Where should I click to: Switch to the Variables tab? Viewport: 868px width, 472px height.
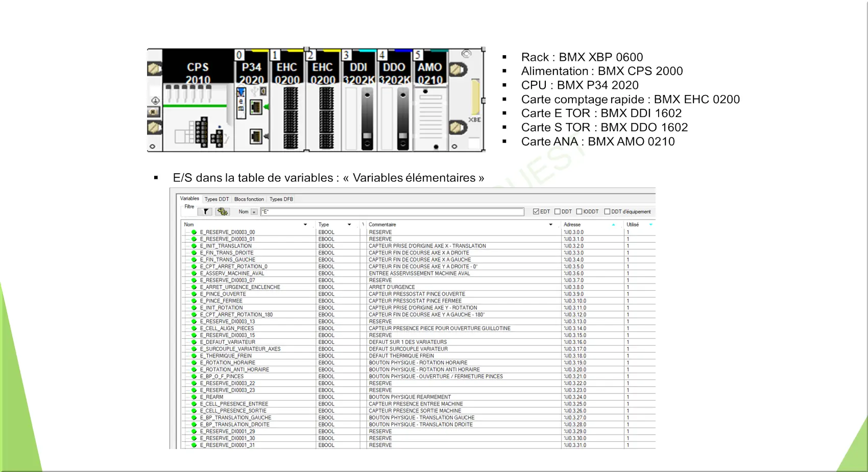(x=189, y=199)
